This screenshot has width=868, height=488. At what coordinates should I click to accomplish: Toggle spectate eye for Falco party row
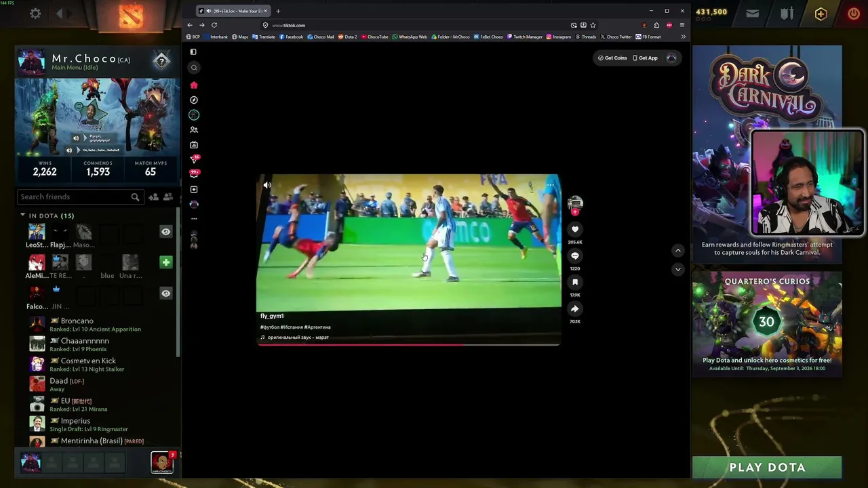[x=165, y=293]
